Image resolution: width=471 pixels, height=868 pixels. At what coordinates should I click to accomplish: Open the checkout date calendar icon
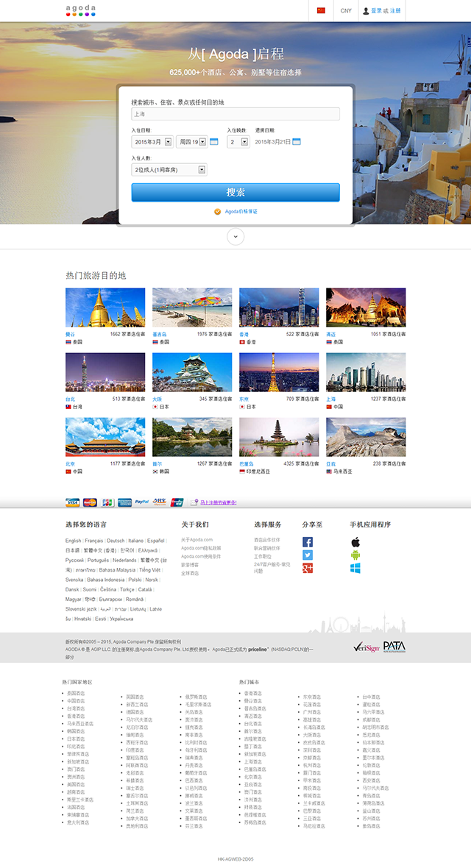[x=297, y=141]
